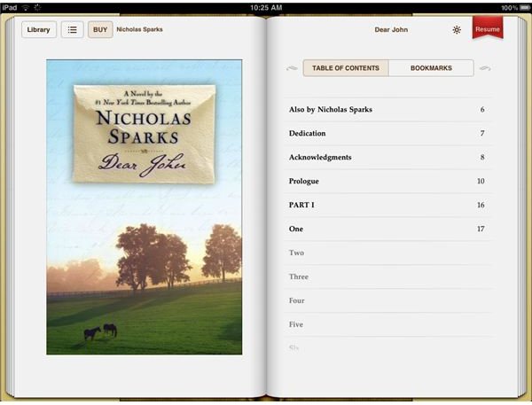
Task: Select the grayed-out chapter Three
Action: pyautogui.click(x=387, y=276)
